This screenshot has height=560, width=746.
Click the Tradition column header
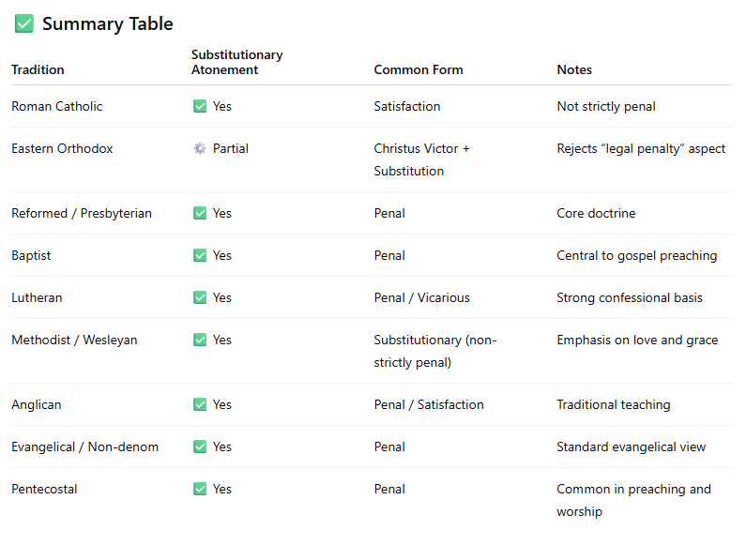pyautogui.click(x=38, y=69)
